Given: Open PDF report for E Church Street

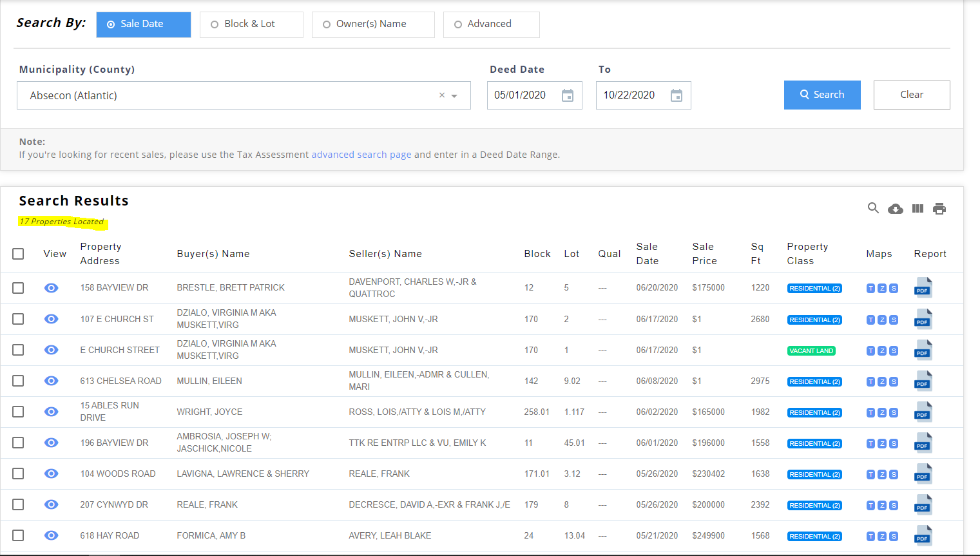Looking at the screenshot, I should click(x=923, y=350).
